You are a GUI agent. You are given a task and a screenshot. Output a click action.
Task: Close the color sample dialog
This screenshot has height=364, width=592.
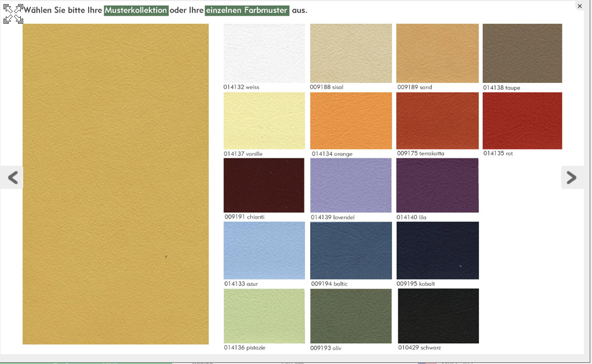(x=579, y=6)
